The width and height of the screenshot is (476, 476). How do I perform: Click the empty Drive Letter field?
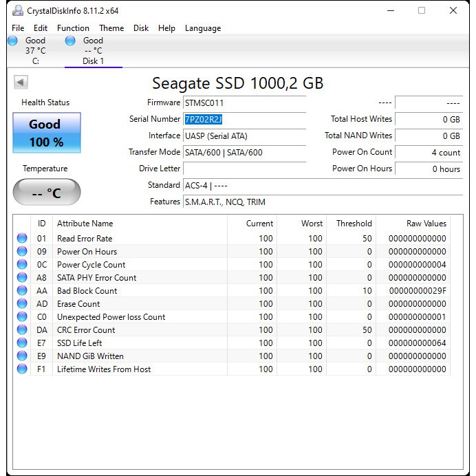[x=244, y=169]
